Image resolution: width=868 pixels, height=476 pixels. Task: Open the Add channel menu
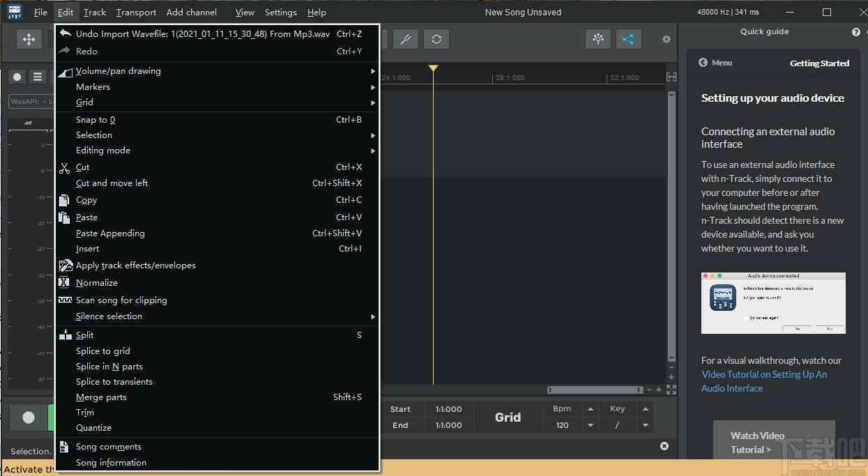192,13
